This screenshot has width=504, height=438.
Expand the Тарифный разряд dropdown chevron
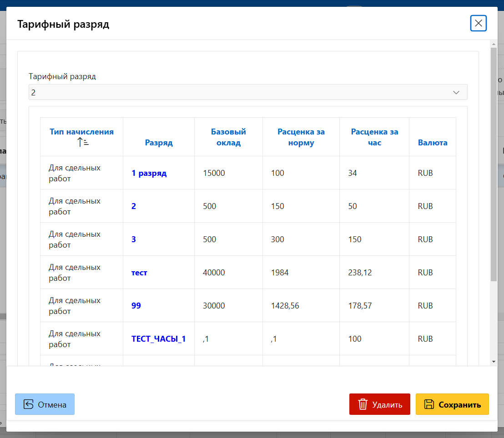pos(456,92)
